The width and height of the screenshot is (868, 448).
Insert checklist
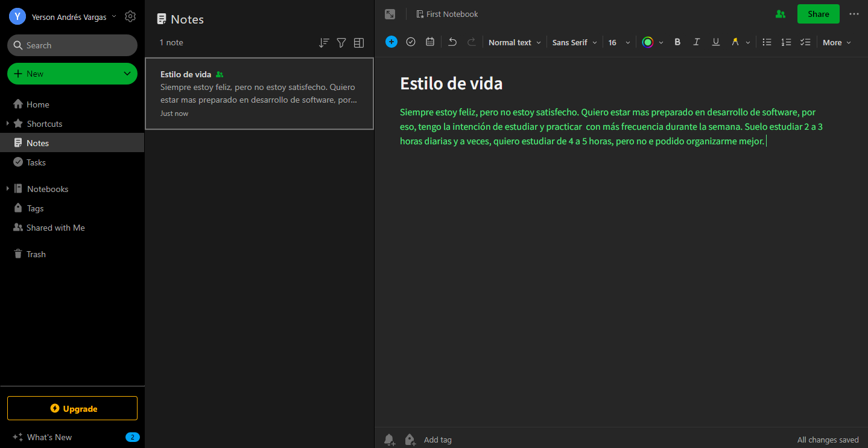point(805,42)
